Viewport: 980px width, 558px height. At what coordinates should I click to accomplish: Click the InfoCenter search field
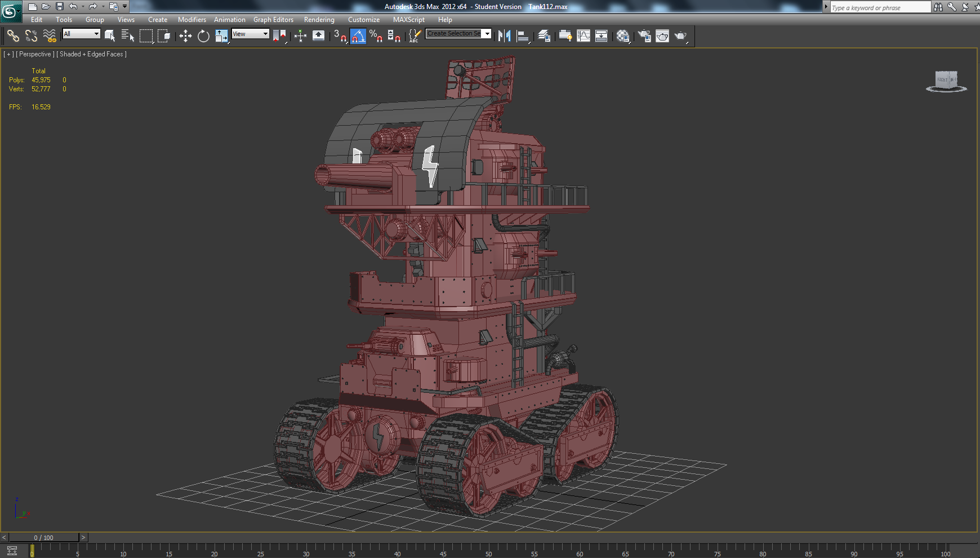point(880,7)
